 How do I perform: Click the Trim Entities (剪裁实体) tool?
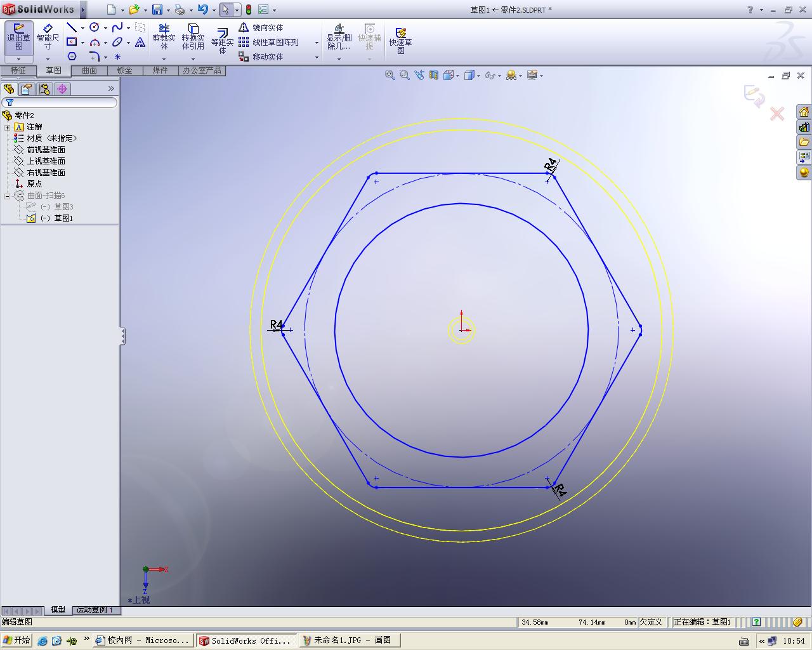coord(164,37)
